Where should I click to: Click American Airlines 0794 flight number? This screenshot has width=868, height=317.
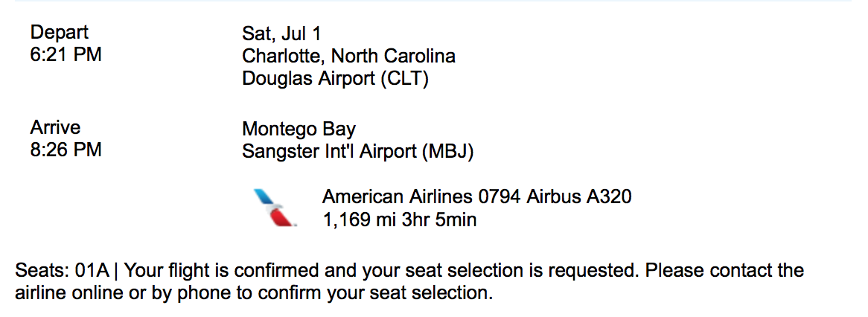coord(422,196)
